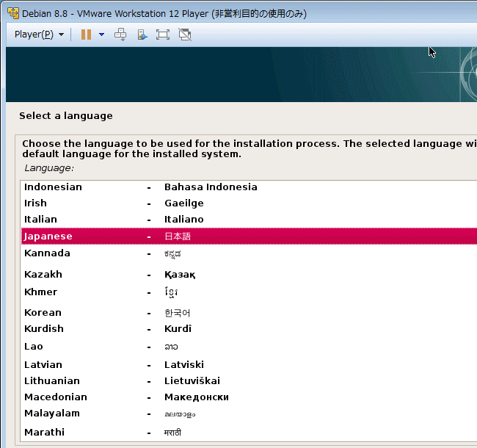The width and height of the screenshot is (477, 448).
Task: Open the Player(P) menu
Action: click(39, 35)
